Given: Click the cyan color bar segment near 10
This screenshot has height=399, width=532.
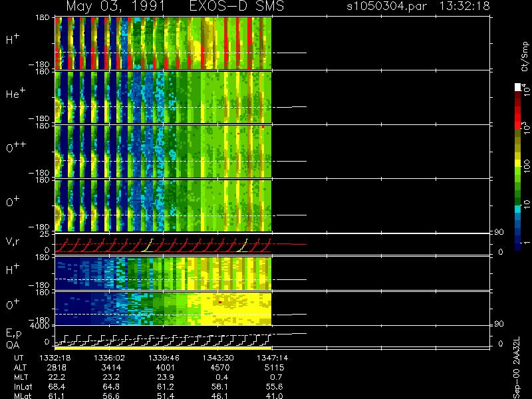Looking at the screenshot, I should point(518,209).
